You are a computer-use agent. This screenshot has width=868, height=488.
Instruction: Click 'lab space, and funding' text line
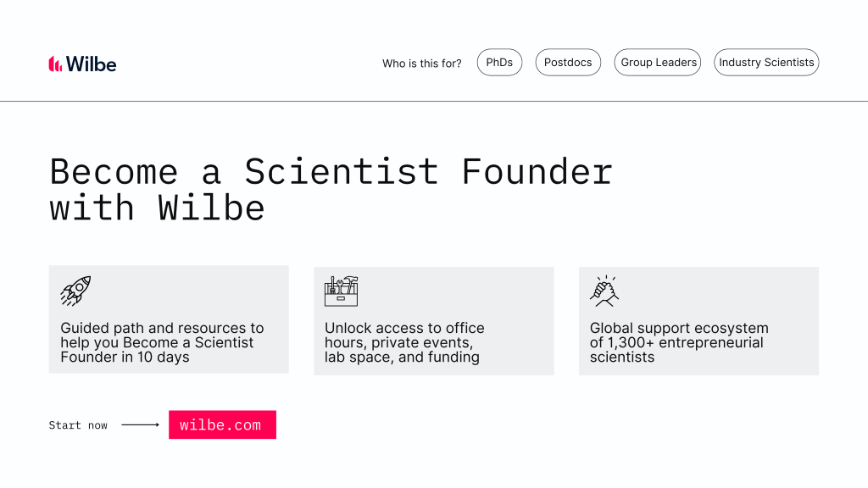[x=402, y=358]
